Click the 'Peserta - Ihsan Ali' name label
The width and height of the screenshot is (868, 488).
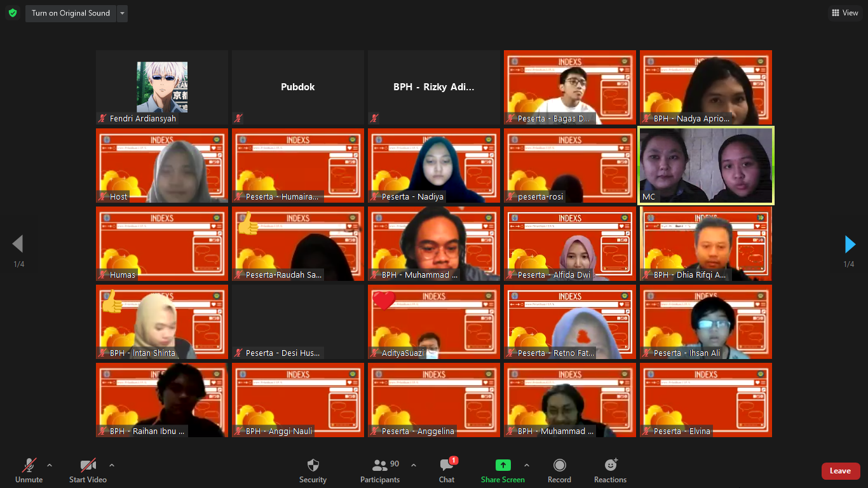click(x=687, y=353)
